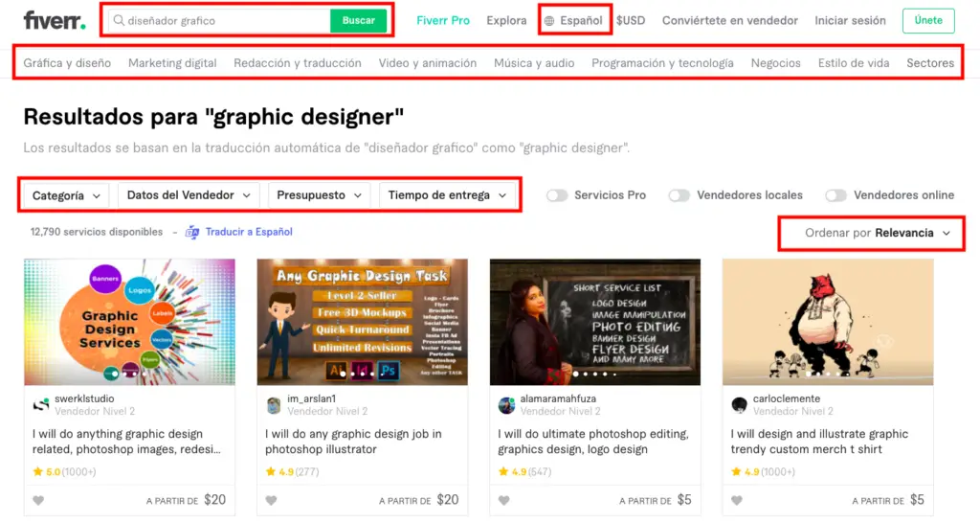Screen dimensions: 980x523
Task: Open the Video y animación category
Action: tap(428, 63)
